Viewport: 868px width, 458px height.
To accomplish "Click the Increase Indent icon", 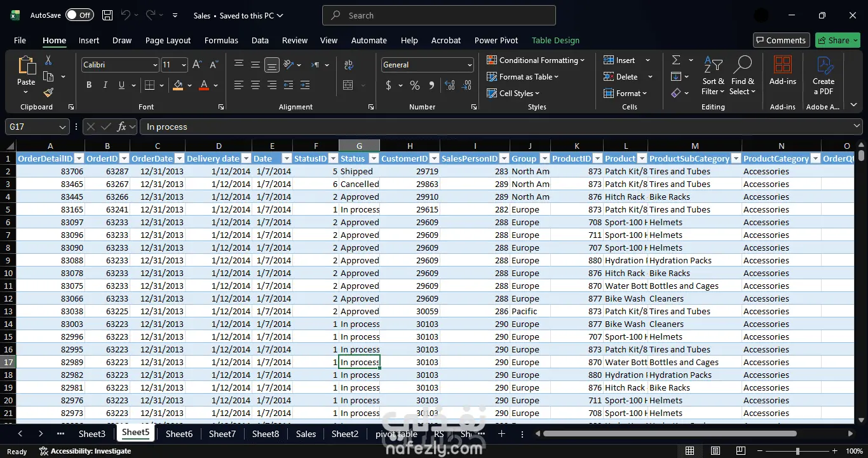I will point(305,85).
